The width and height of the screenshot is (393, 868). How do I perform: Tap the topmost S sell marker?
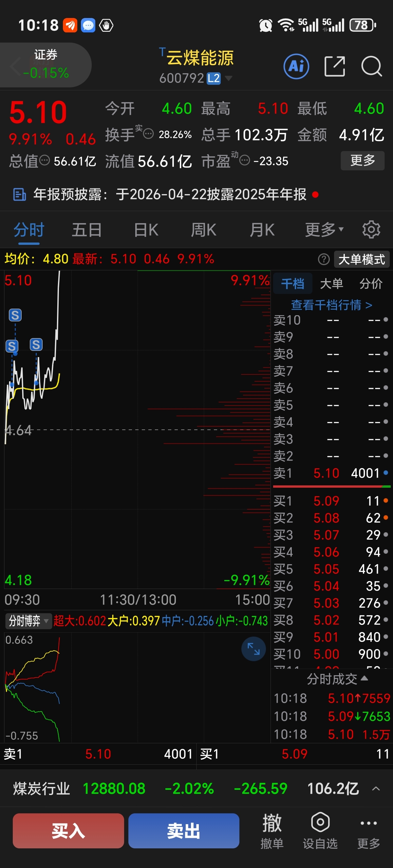tap(15, 315)
